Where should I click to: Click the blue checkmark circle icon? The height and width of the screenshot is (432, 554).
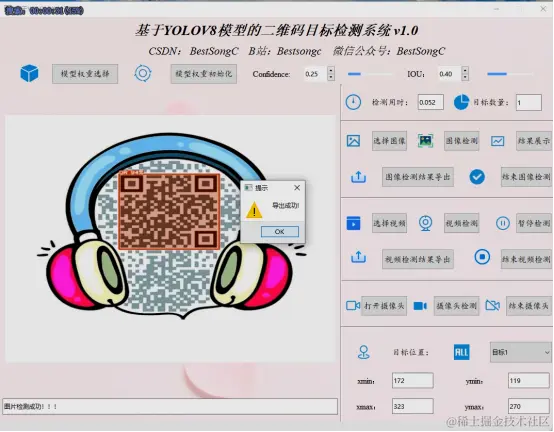click(x=477, y=177)
